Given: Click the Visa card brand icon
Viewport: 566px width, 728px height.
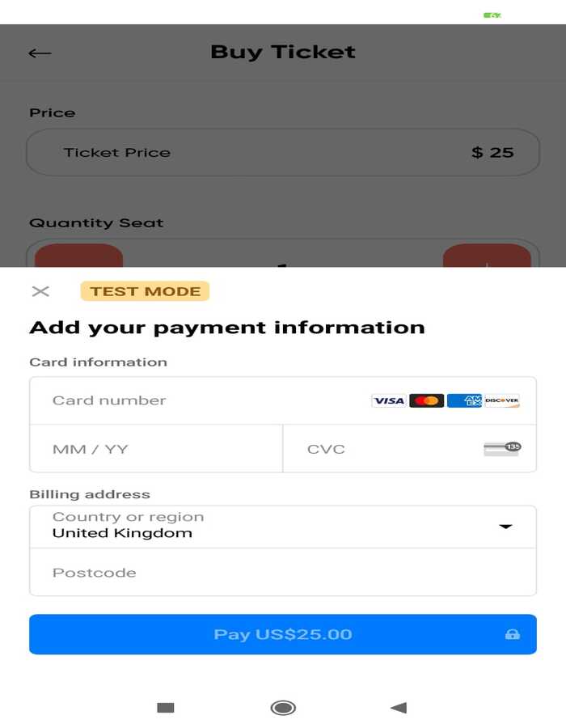Looking at the screenshot, I should point(388,400).
